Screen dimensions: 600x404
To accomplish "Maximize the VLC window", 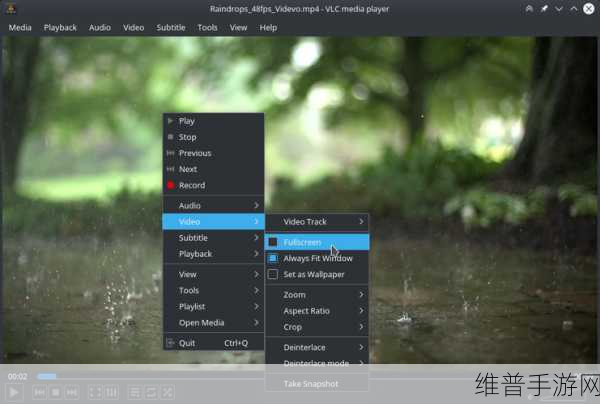I will [574, 8].
